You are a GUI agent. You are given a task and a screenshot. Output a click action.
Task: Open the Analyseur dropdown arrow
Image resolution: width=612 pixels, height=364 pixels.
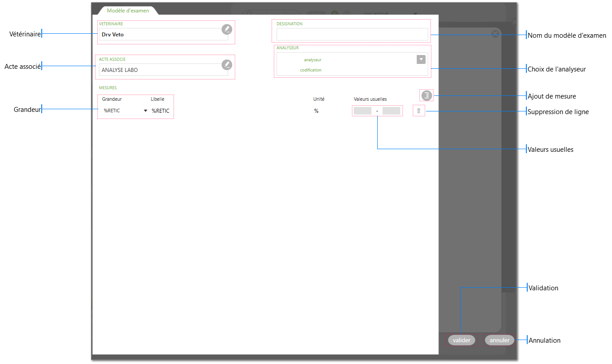tap(421, 59)
